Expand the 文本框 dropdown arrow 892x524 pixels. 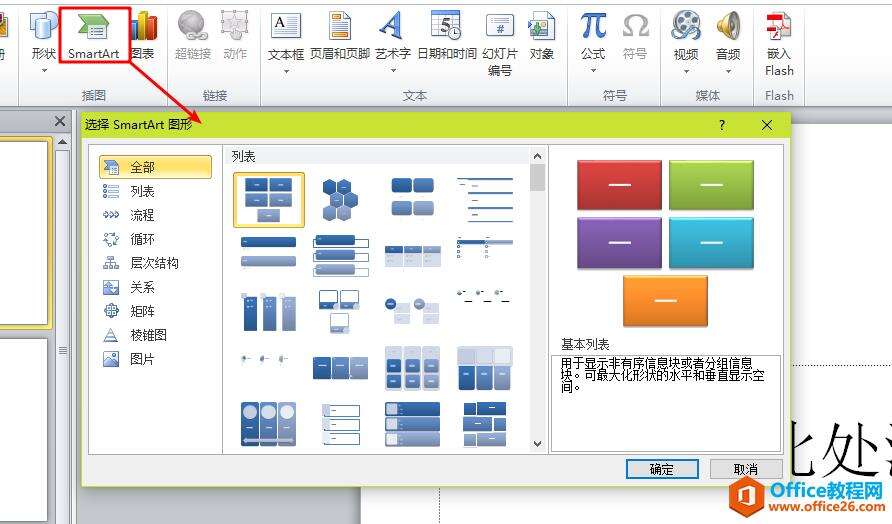[x=286, y=71]
